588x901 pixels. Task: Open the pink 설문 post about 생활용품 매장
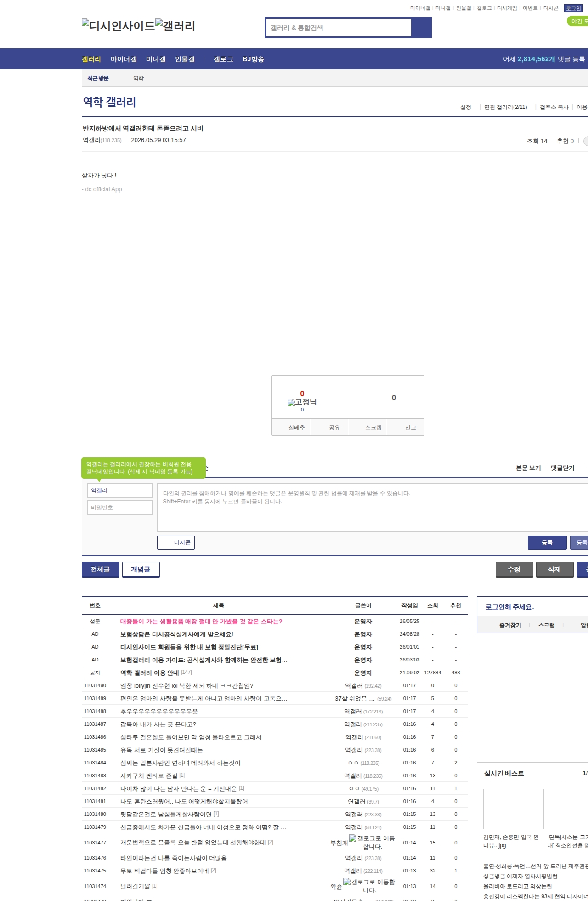(x=201, y=621)
